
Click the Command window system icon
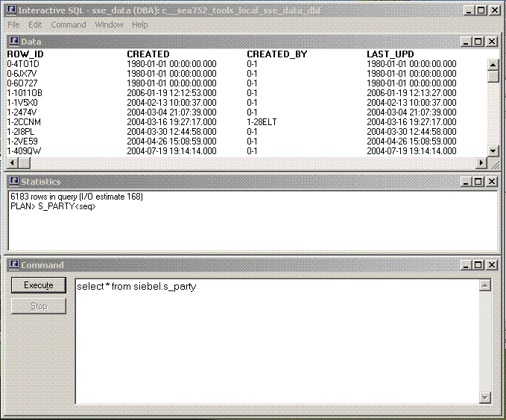[x=14, y=265]
